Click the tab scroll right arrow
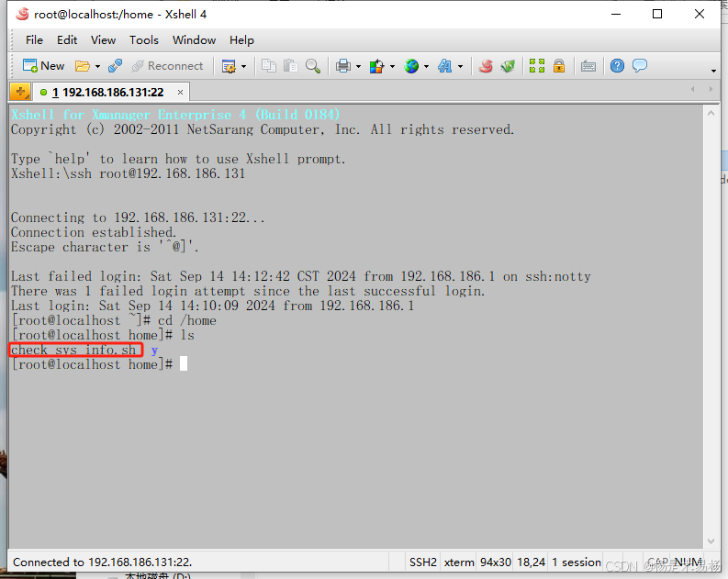This screenshot has height=579, width=728. tap(711, 89)
